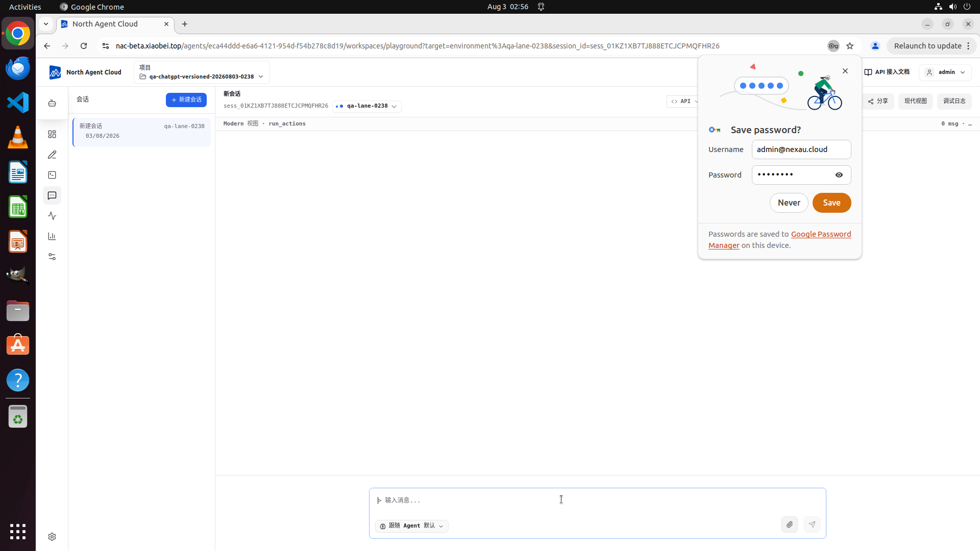Viewport: 980px width, 551px height.
Task: Open the activity pulse sidebar icon
Action: 52,216
